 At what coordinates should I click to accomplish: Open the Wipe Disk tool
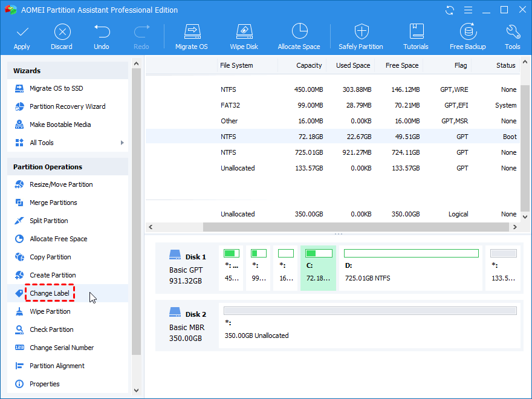pyautogui.click(x=244, y=32)
